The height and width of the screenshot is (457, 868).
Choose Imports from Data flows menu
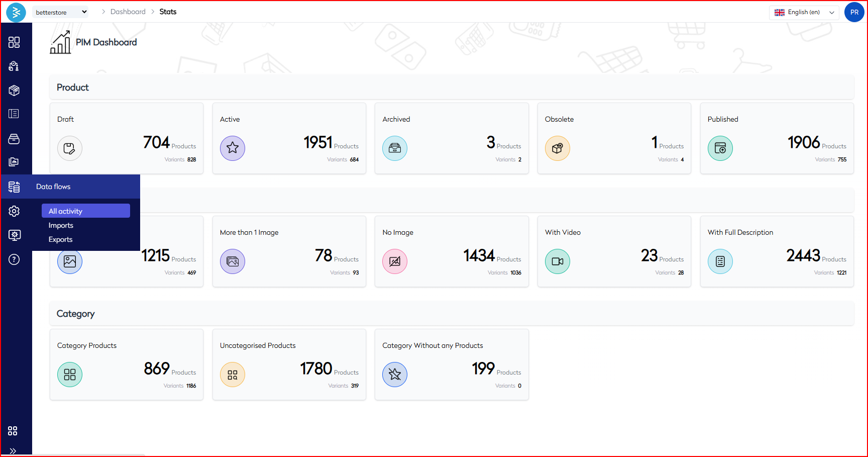click(61, 225)
